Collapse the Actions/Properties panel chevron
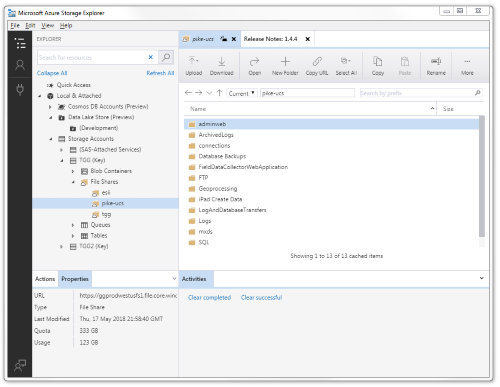 point(174,279)
